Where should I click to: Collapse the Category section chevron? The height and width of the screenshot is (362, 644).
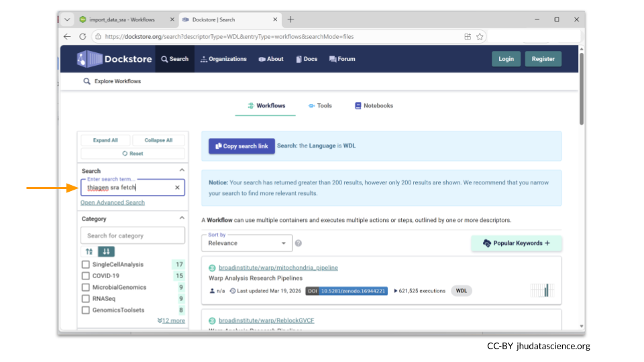(182, 218)
